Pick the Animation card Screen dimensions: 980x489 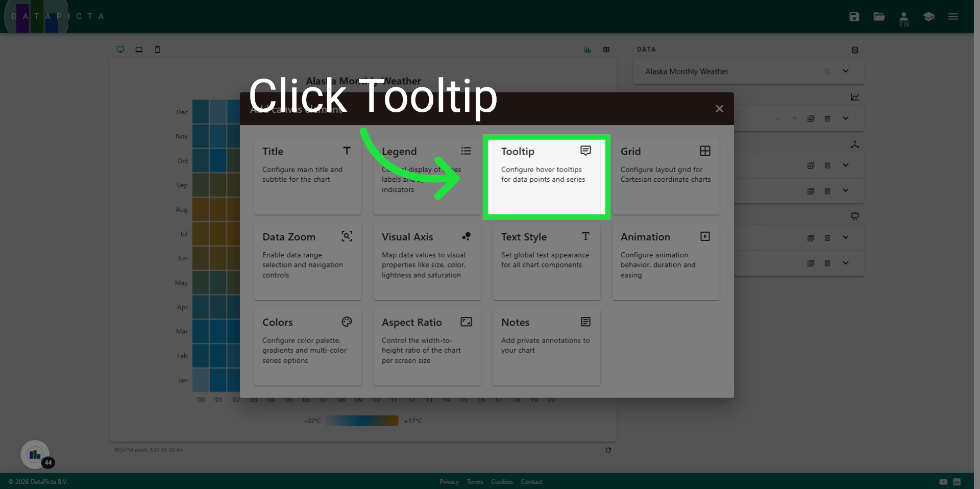pos(666,261)
